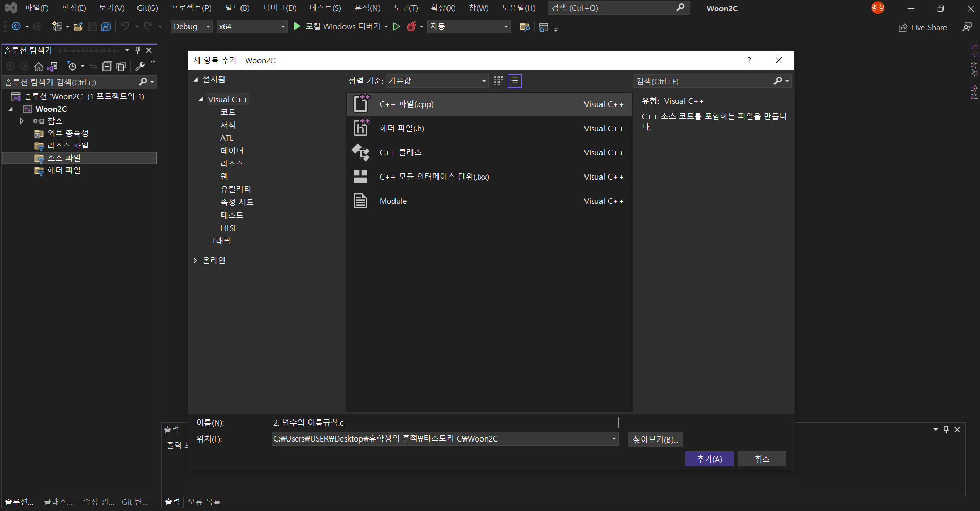Click the properties wrench icon
This screenshot has width=980, height=511.
140,66
